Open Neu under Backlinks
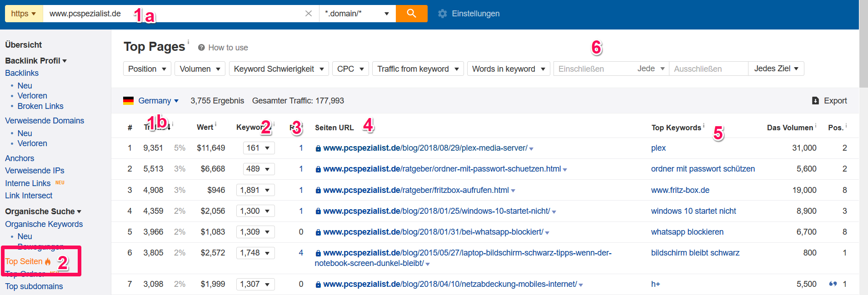 coord(25,86)
